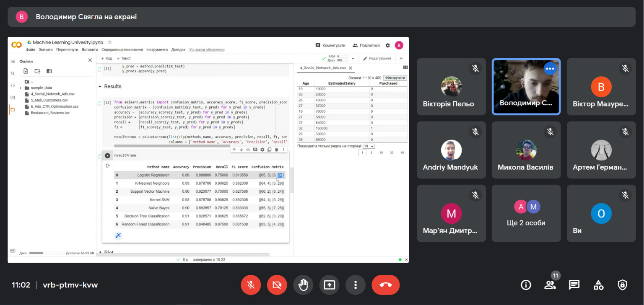
Task: Open host controls shield icon
Action: (x=623, y=285)
